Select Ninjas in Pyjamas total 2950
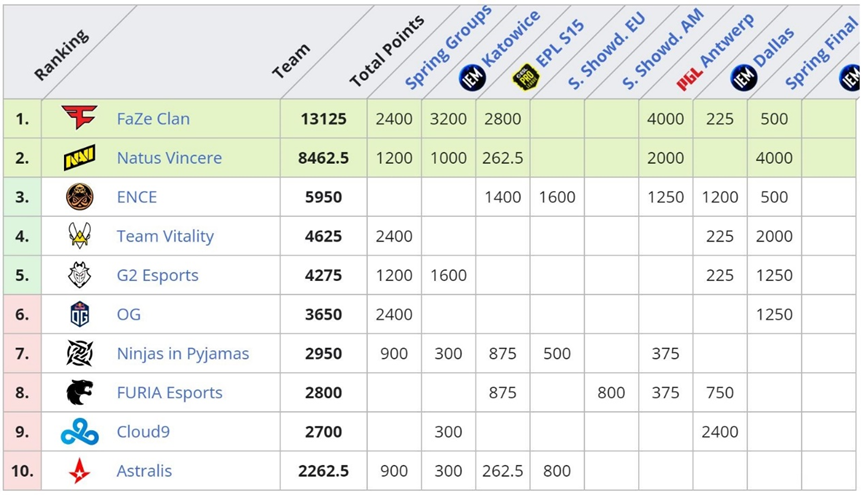The width and height of the screenshot is (863, 495). tap(324, 353)
